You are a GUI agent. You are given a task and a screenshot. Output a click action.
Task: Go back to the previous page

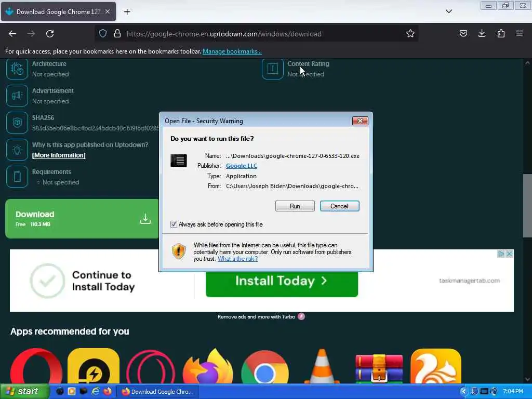(x=12, y=34)
